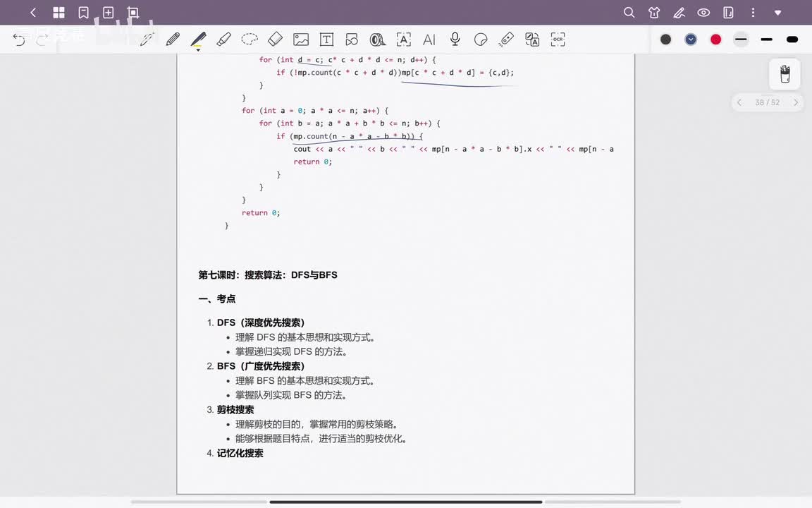Redo the last action

click(42, 40)
